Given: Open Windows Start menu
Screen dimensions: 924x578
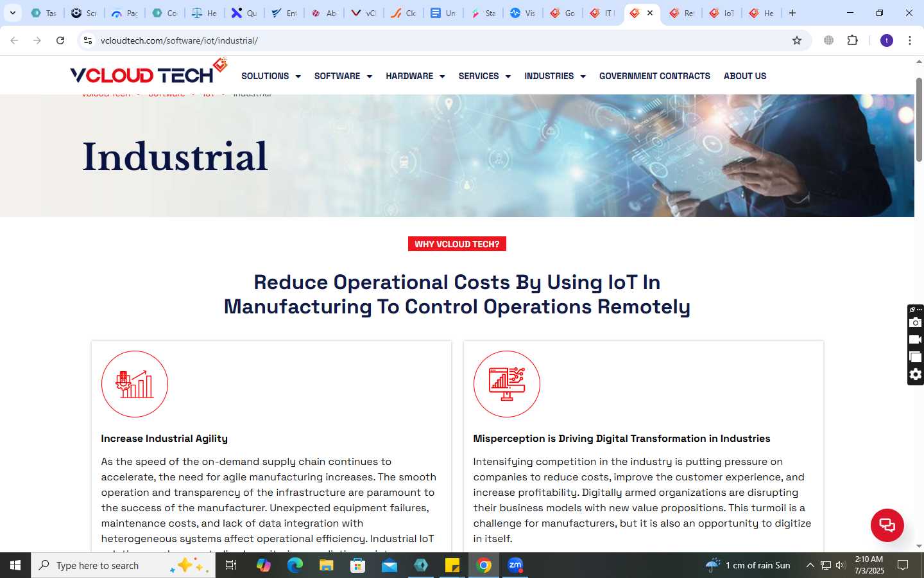Looking at the screenshot, I should click(15, 565).
